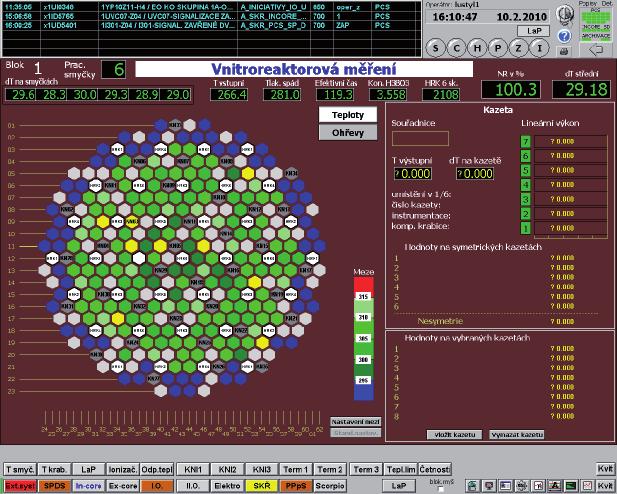
Task: Switch to the SPDS section
Action: point(54,486)
